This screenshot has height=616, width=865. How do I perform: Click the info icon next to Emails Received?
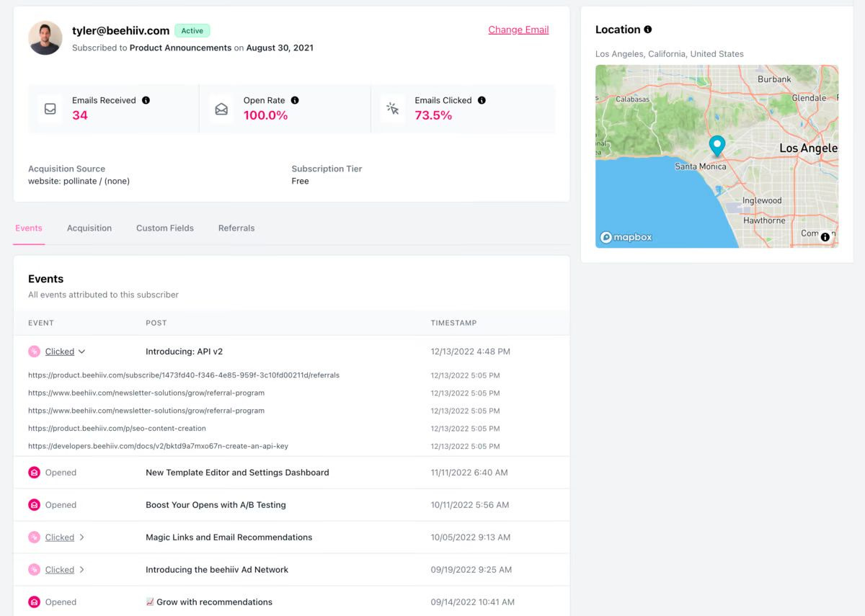click(146, 100)
